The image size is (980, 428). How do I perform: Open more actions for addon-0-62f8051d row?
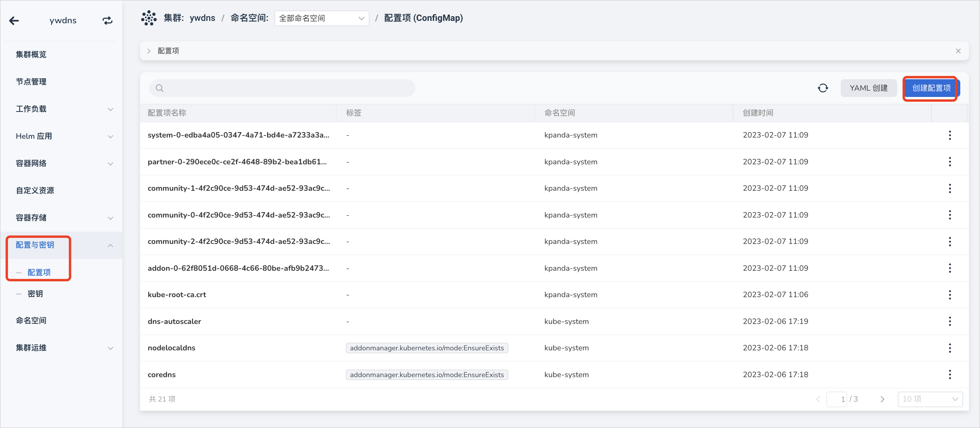[x=950, y=268]
